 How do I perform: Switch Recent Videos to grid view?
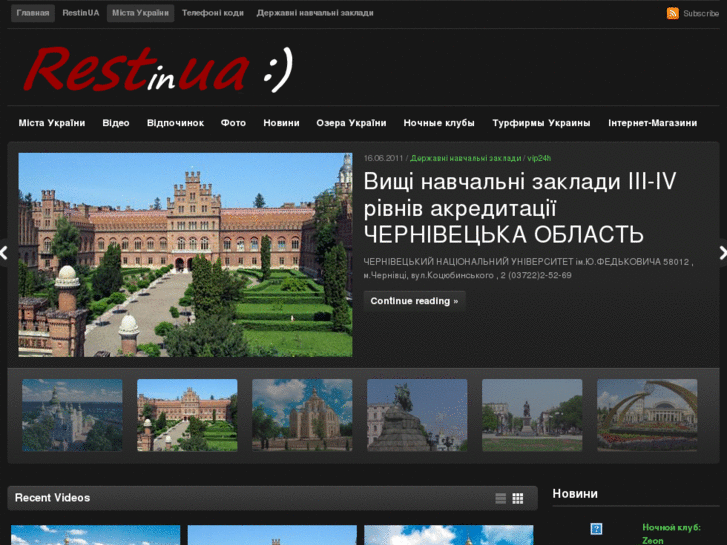517,498
